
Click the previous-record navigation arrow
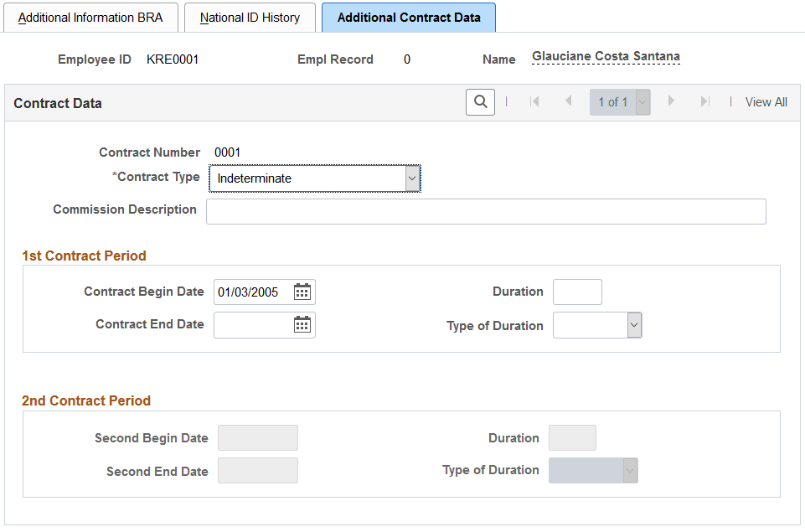[568, 101]
